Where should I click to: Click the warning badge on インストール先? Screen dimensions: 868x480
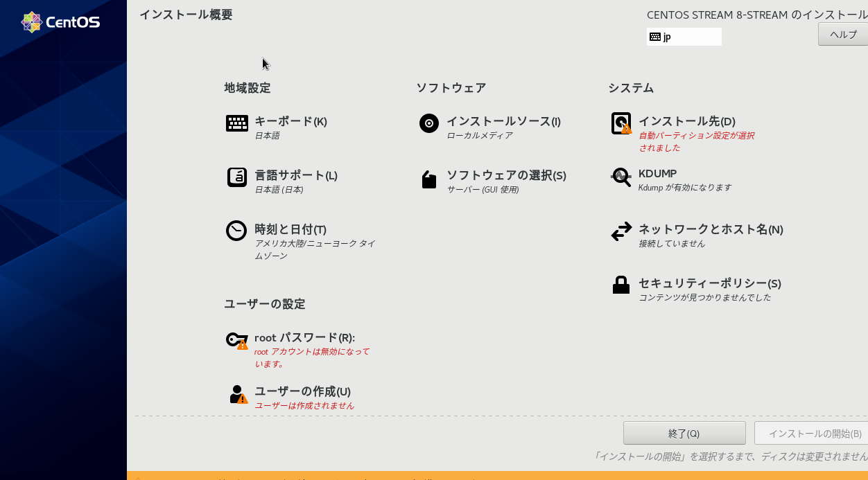(625, 129)
